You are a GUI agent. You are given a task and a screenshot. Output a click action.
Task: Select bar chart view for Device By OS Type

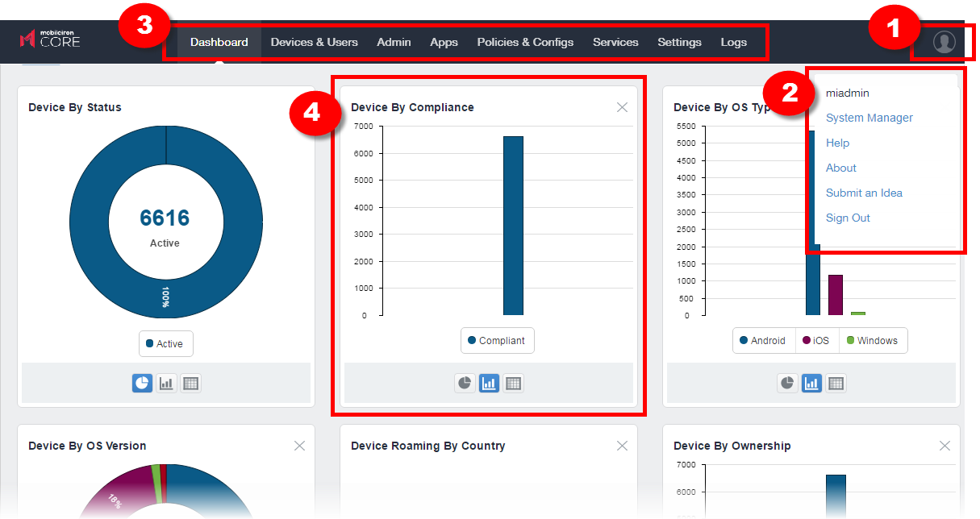pyautogui.click(x=811, y=384)
